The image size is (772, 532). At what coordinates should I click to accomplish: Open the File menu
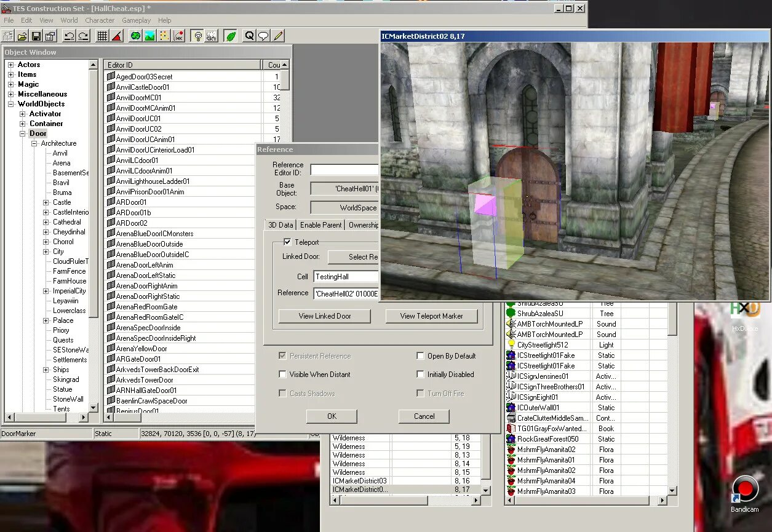pyautogui.click(x=9, y=20)
